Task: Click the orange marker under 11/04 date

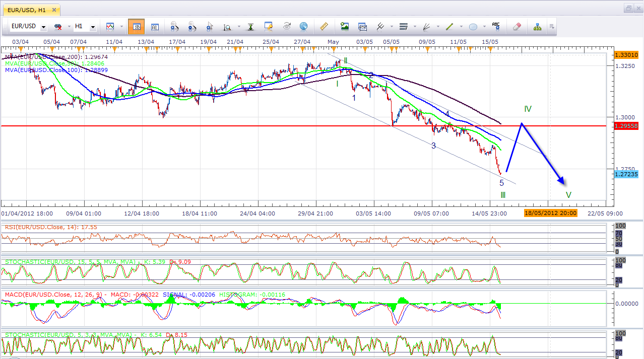Action: pyautogui.click(x=114, y=49)
